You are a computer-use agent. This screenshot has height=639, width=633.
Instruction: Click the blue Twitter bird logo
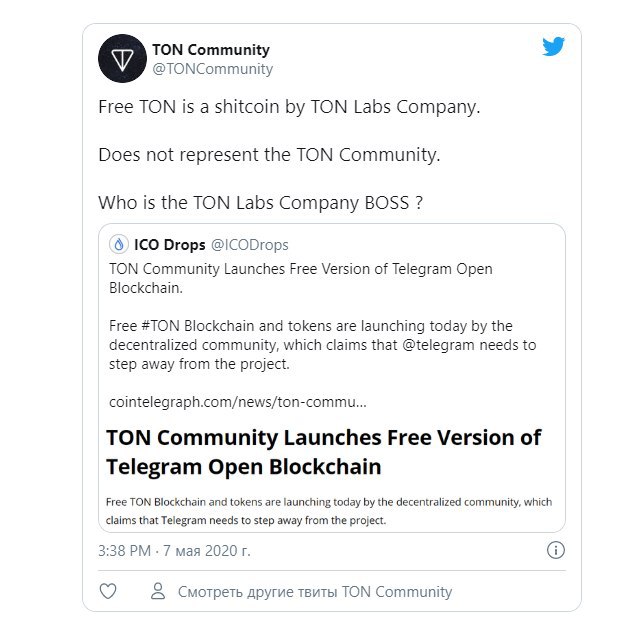point(553,46)
